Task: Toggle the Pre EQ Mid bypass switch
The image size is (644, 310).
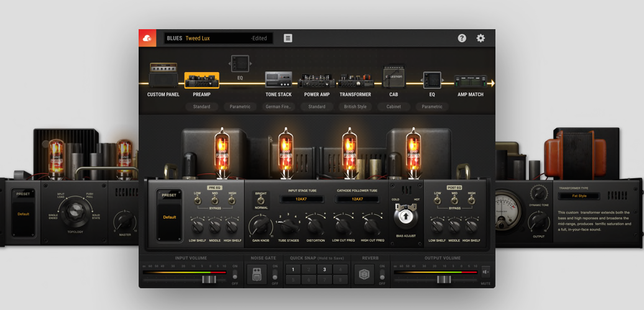Action: click(x=214, y=200)
